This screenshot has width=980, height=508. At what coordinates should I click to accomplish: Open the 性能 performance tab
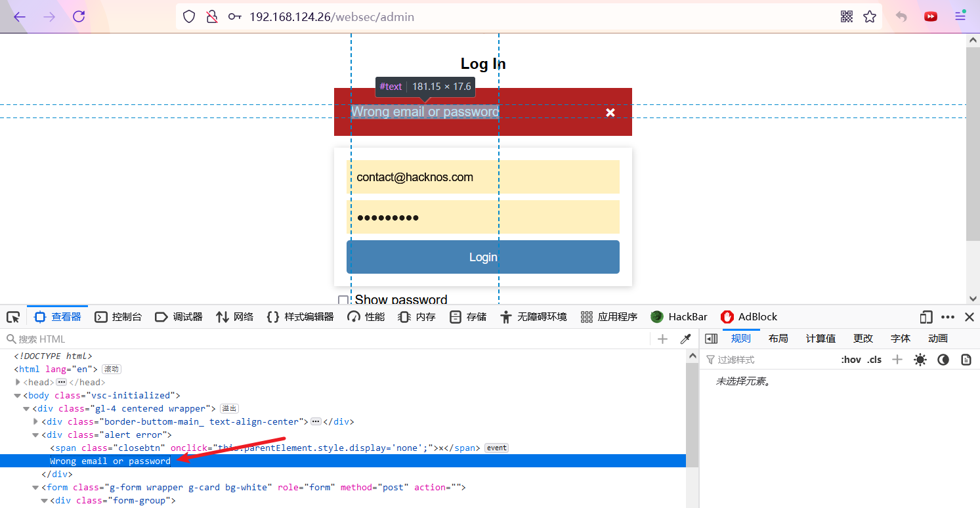(x=366, y=317)
